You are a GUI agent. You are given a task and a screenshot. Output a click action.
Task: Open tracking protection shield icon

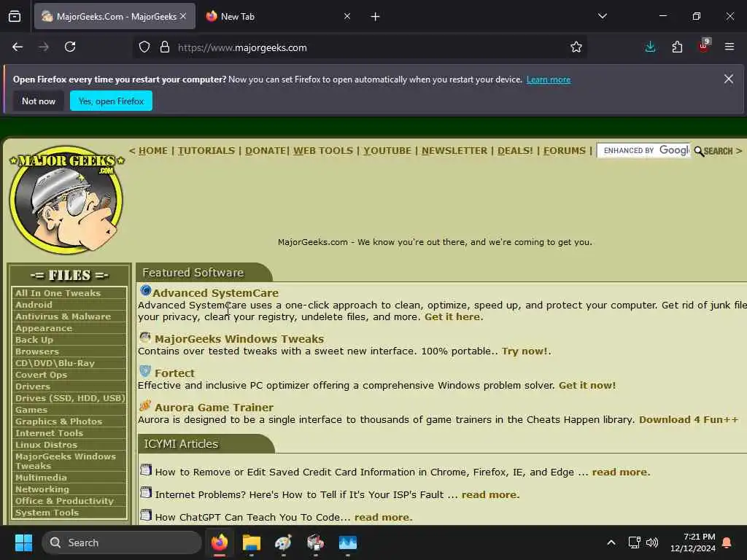click(x=144, y=47)
